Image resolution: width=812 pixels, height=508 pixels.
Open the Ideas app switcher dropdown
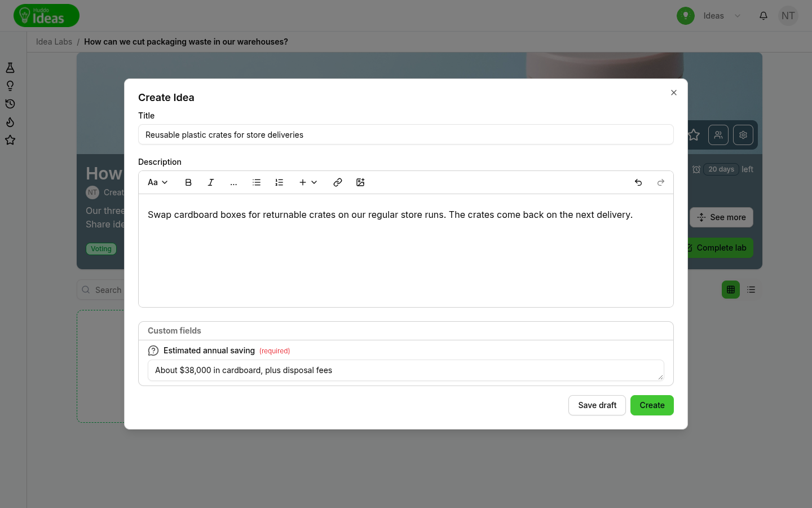coord(710,16)
